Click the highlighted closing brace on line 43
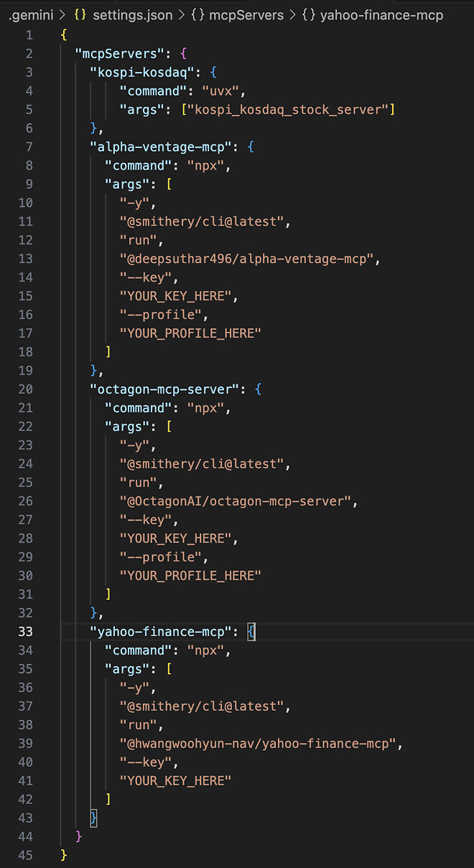Screen dimensions: 474x868 pos(93,819)
